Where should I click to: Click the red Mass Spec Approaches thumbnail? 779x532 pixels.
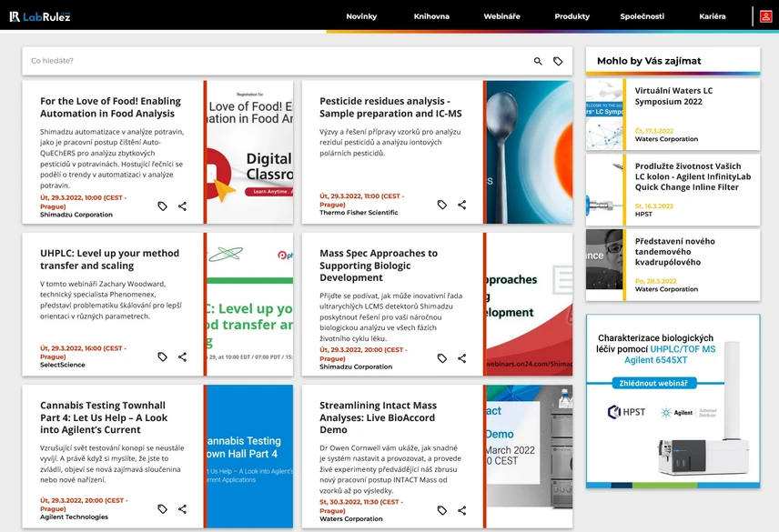tap(530, 304)
